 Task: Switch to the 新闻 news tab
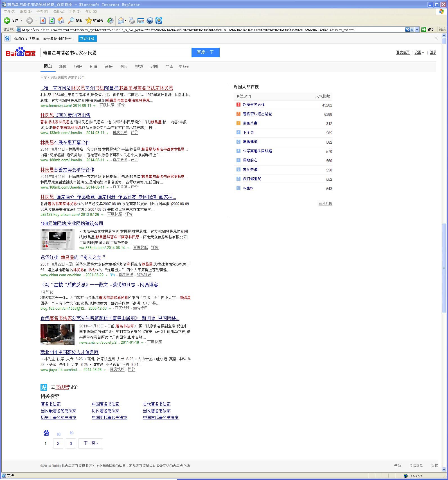(x=63, y=67)
